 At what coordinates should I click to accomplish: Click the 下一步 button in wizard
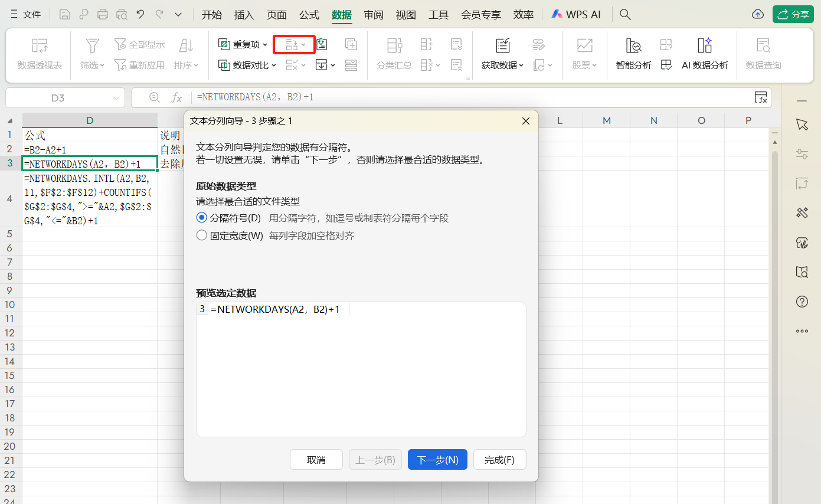pos(437,459)
